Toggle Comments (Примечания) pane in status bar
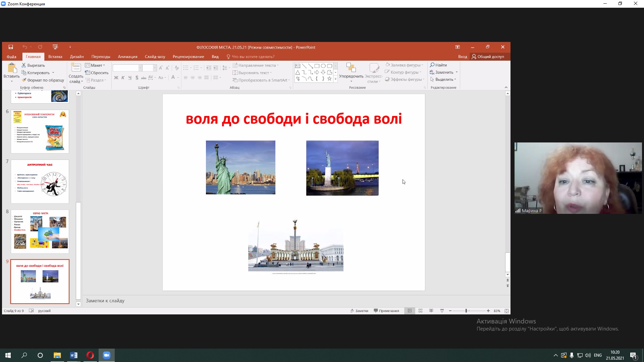644x362 pixels. [386, 311]
